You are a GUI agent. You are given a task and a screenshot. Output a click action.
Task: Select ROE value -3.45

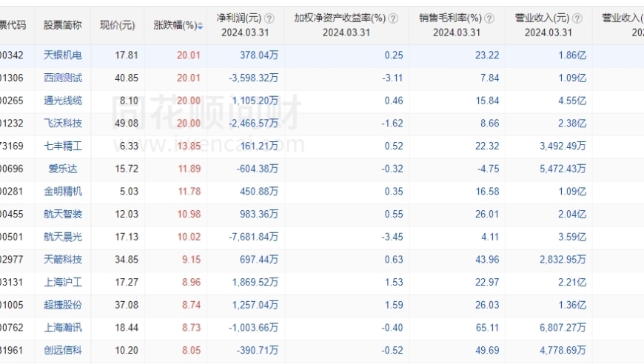click(392, 237)
